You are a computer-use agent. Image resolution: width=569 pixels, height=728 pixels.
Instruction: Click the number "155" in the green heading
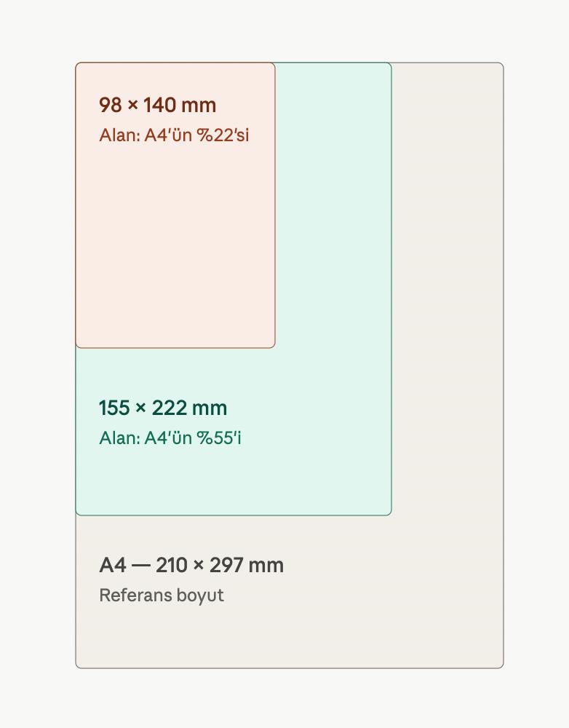point(114,408)
